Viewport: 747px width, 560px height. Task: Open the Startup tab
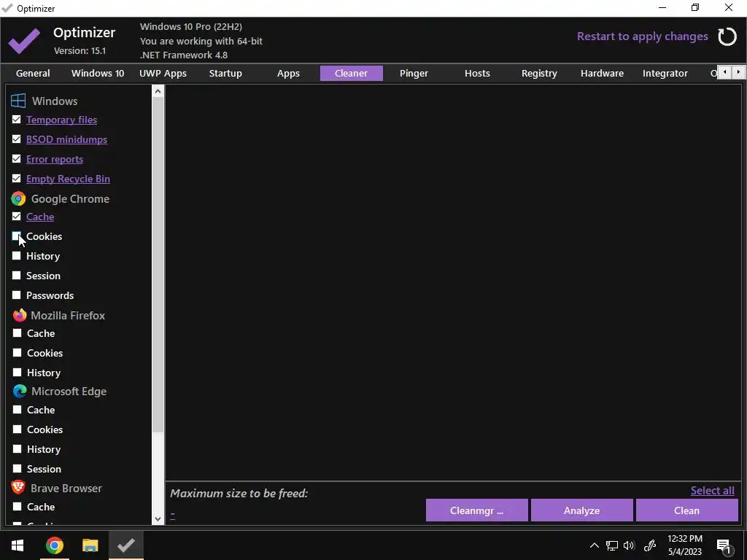(225, 74)
